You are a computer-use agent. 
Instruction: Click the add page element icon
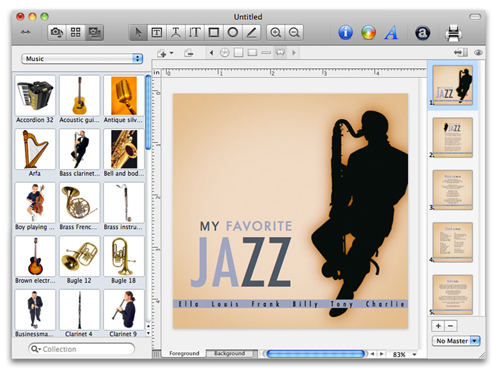pos(162,53)
